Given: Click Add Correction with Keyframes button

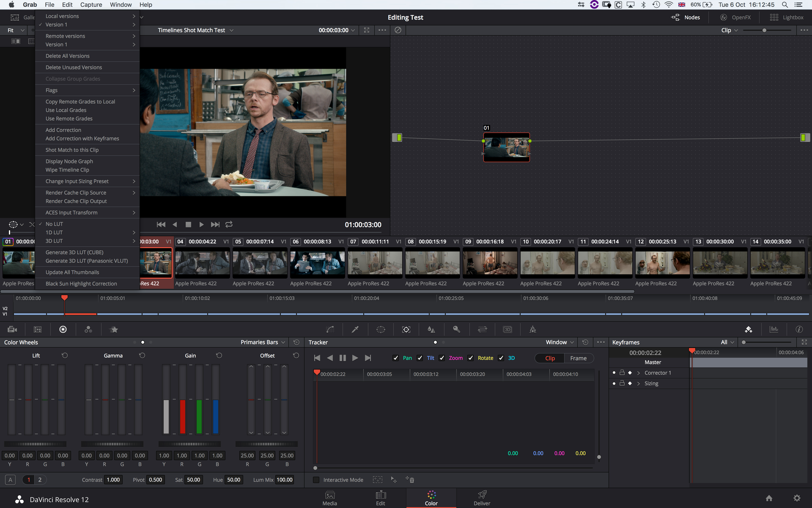Looking at the screenshot, I should [x=82, y=138].
